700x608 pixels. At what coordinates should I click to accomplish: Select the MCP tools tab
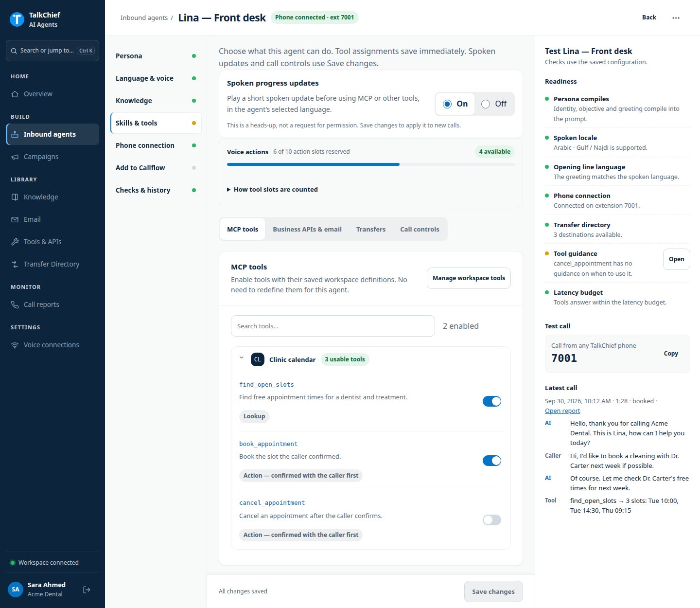[243, 230]
